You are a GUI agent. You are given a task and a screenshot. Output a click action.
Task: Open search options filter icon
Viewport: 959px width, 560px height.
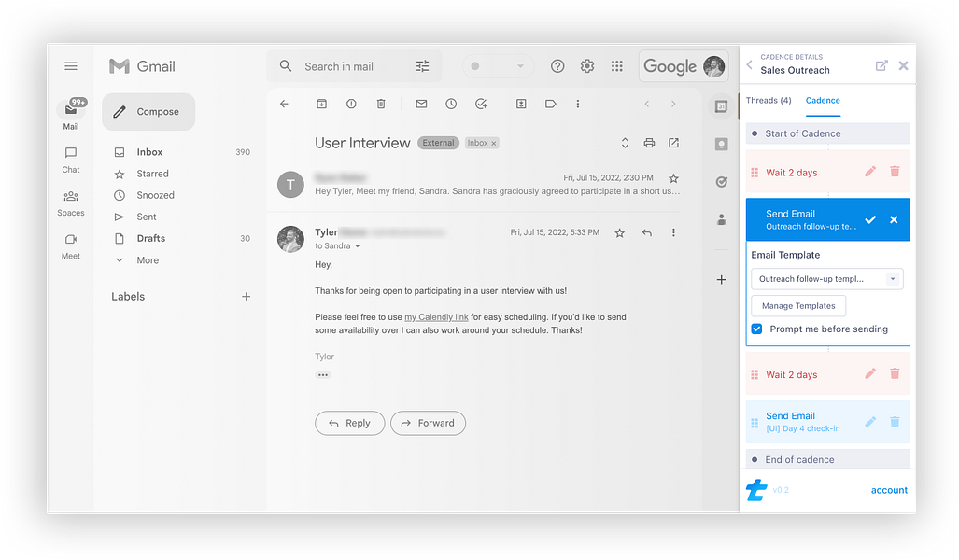tap(422, 66)
